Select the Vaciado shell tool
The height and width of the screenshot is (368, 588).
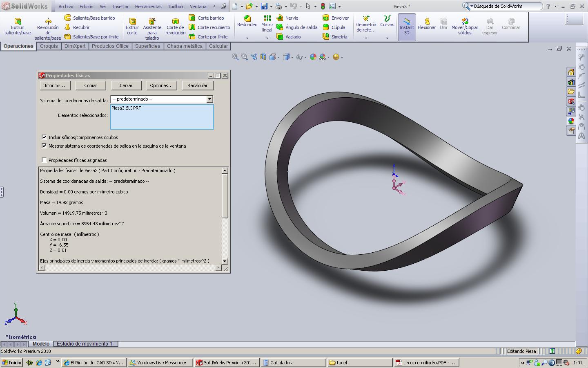coord(289,37)
